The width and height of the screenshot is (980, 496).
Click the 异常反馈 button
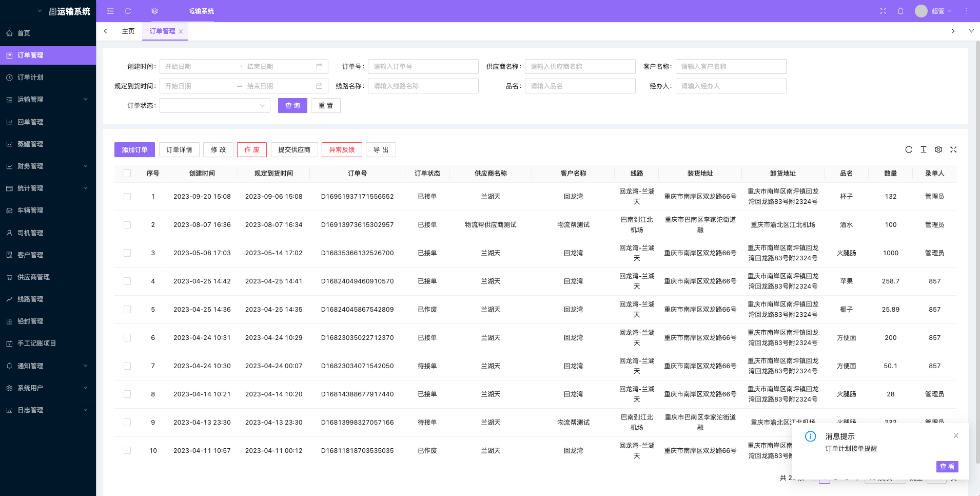coord(342,149)
